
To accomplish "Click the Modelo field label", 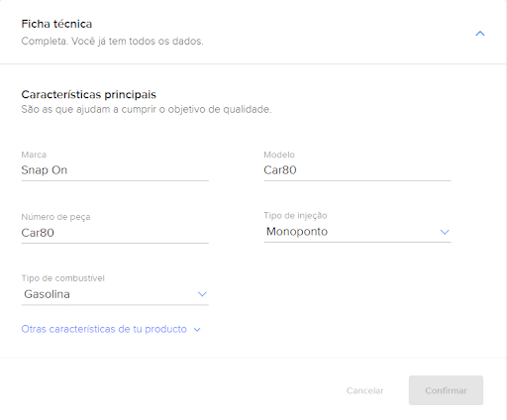I will 279,155.
